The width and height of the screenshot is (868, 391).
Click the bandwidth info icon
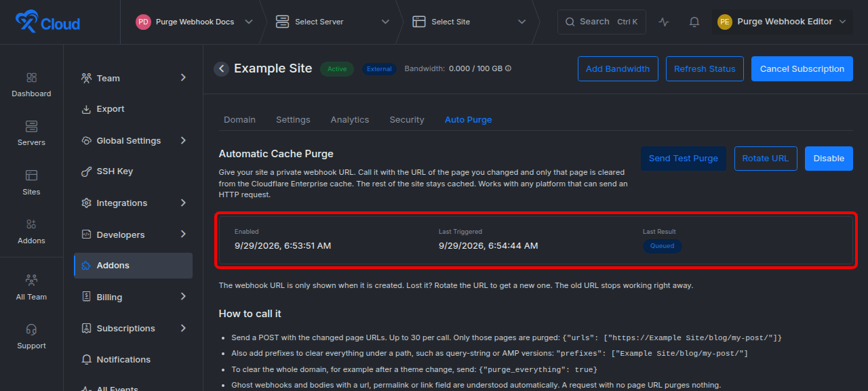click(x=508, y=68)
